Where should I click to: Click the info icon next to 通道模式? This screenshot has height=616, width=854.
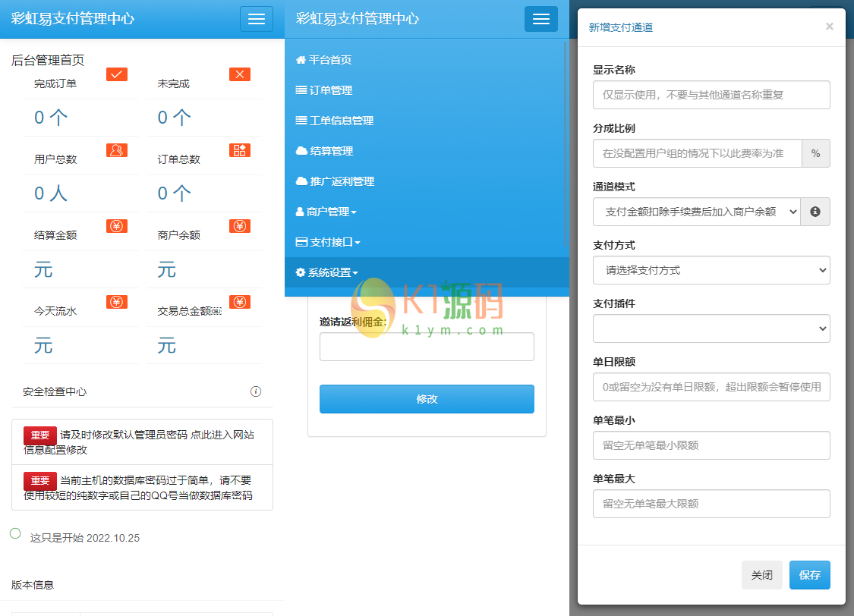[815, 212]
